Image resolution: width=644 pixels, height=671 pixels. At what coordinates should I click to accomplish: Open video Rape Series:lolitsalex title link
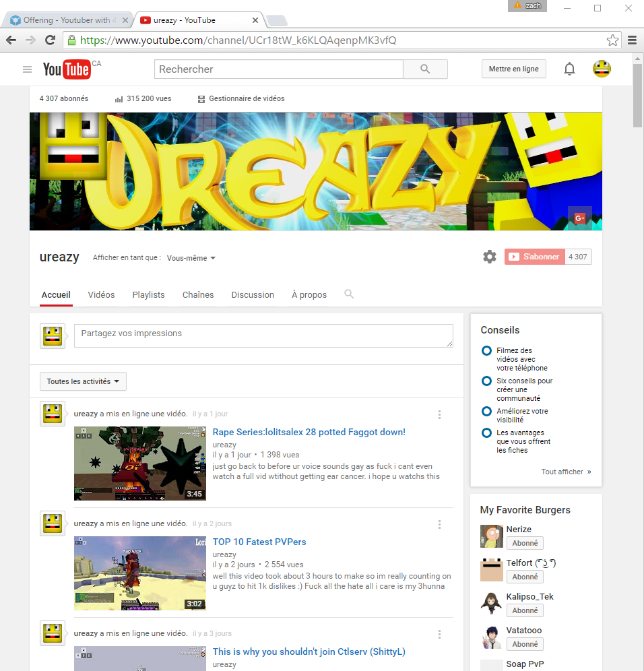coord(309,433)
